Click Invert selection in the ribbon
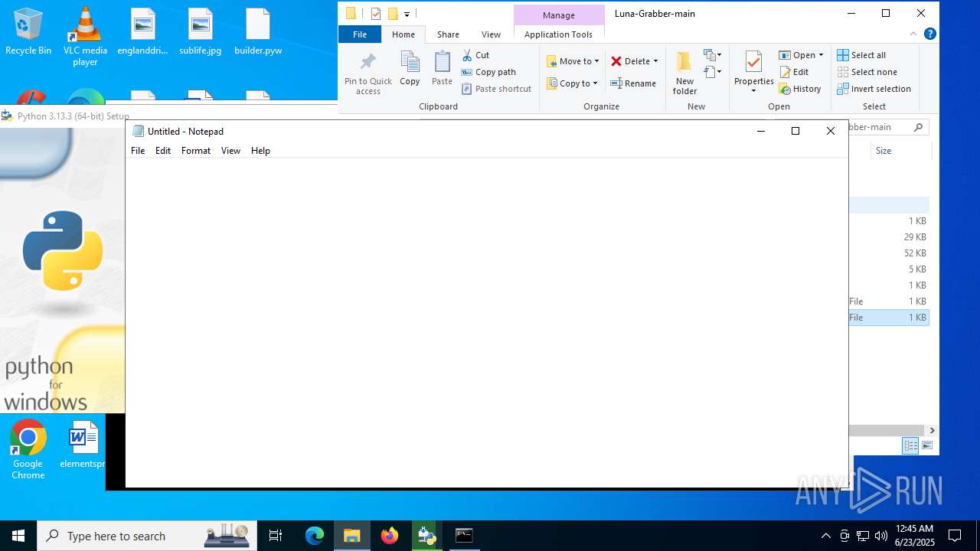Viewport: 980px width, 551px height. [x=874, y=89]
